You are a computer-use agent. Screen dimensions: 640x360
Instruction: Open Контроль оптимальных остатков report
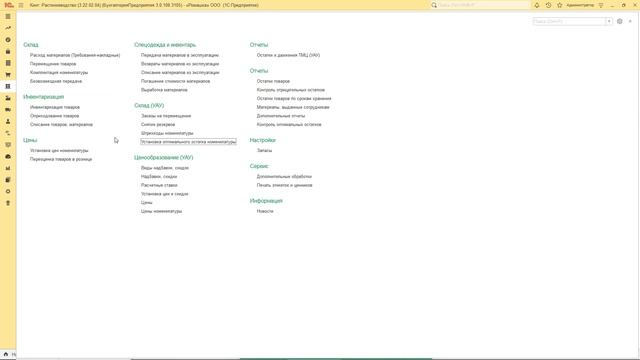pos(289,124)
